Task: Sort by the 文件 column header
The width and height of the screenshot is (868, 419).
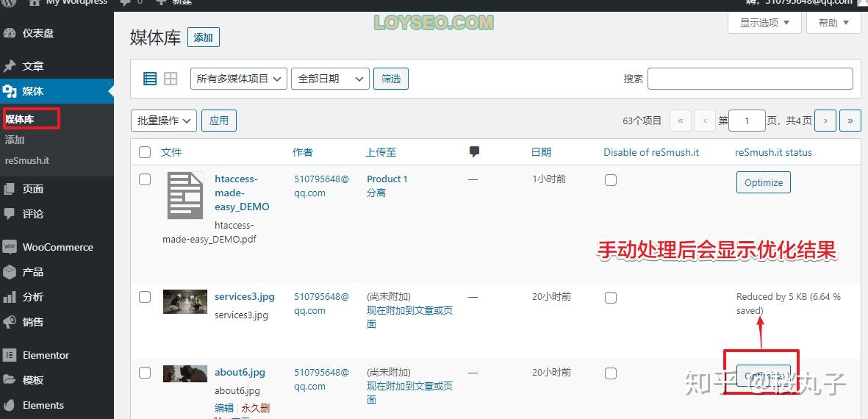Action: 171,152
